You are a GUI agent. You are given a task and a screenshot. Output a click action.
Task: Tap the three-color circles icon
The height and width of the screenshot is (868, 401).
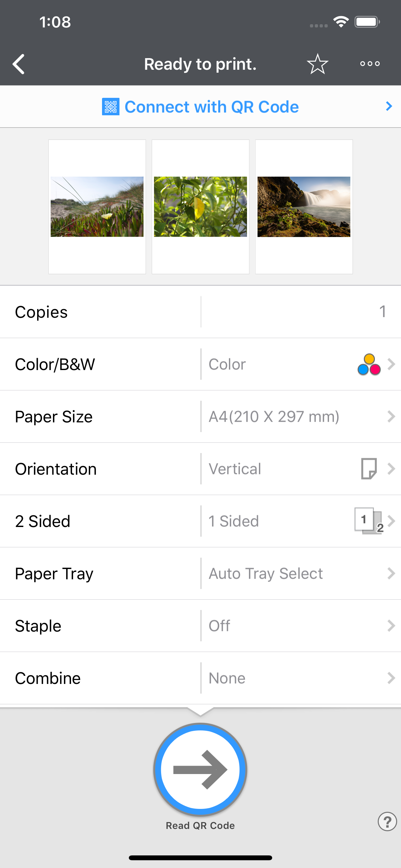(x=369, y=364)
